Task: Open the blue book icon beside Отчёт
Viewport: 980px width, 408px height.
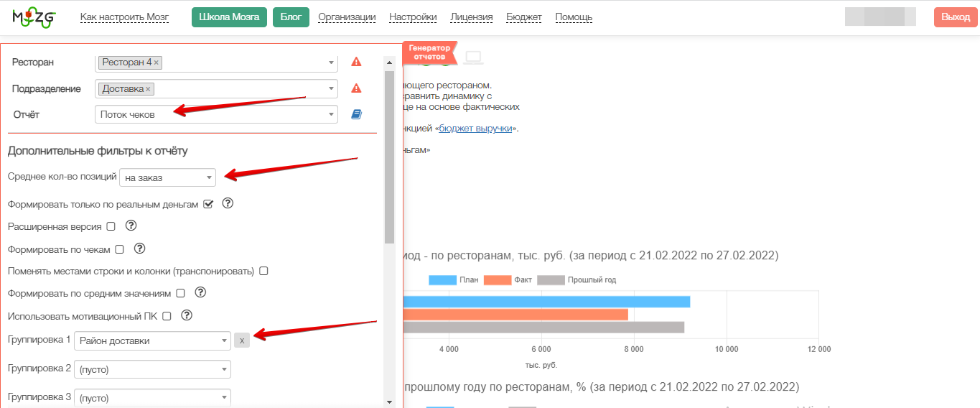Action: 356,114
